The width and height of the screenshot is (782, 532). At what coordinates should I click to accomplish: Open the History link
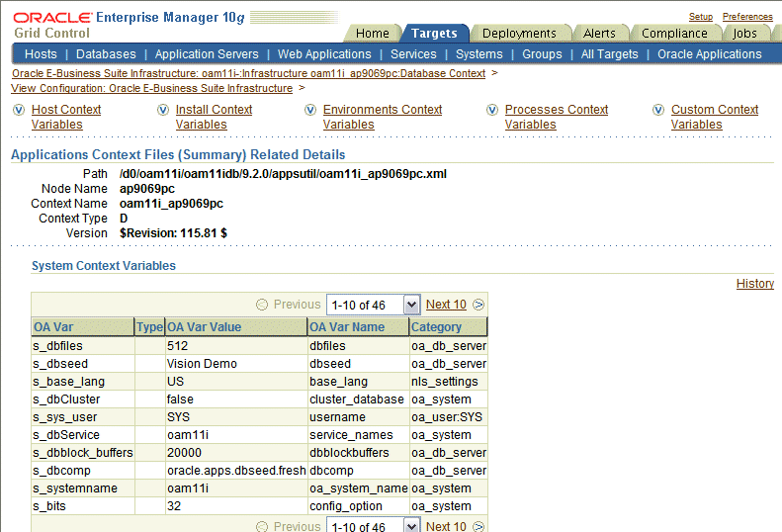pos(755,284)
